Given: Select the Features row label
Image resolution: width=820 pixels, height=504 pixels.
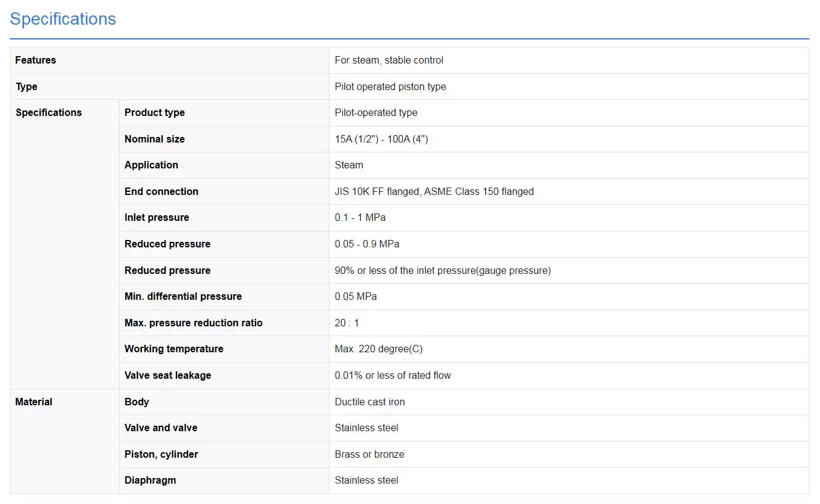Looking at the screenshot, I should coord(36,60).
